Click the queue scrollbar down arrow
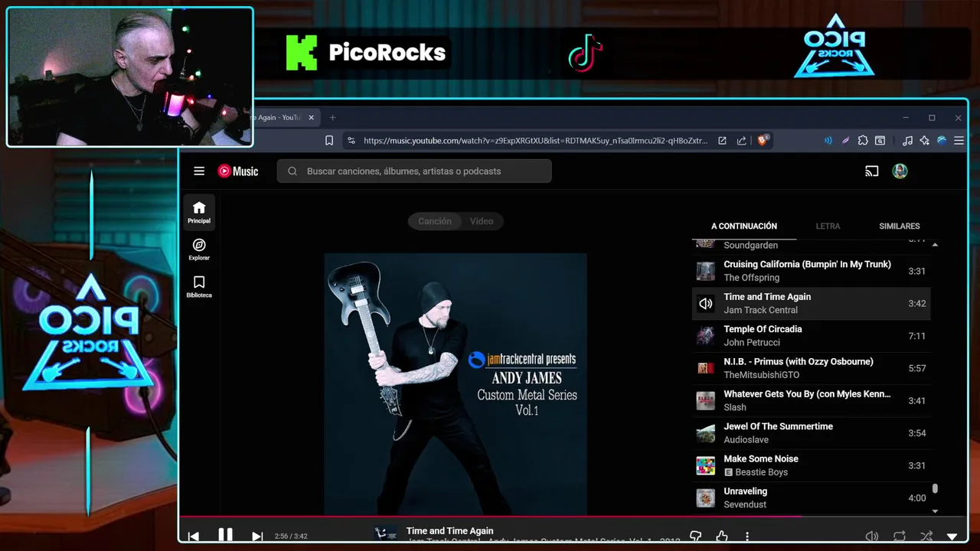The image size is (980, 551). (935, 510)
